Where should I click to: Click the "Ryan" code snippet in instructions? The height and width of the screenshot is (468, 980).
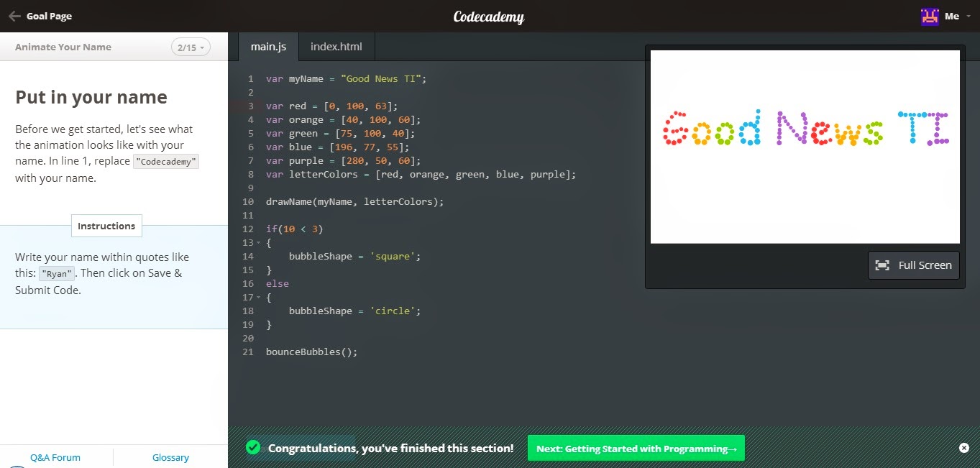click(56, 273)
